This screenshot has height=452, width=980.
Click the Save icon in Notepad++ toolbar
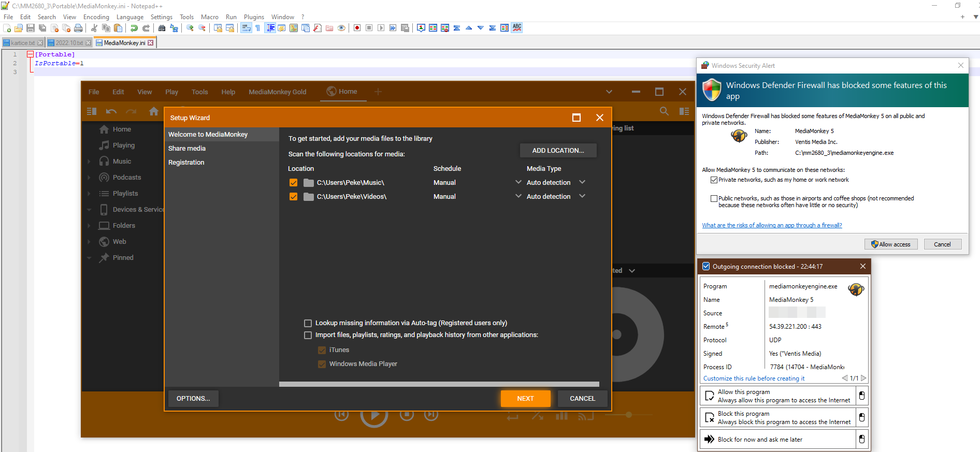pos(31,28)
